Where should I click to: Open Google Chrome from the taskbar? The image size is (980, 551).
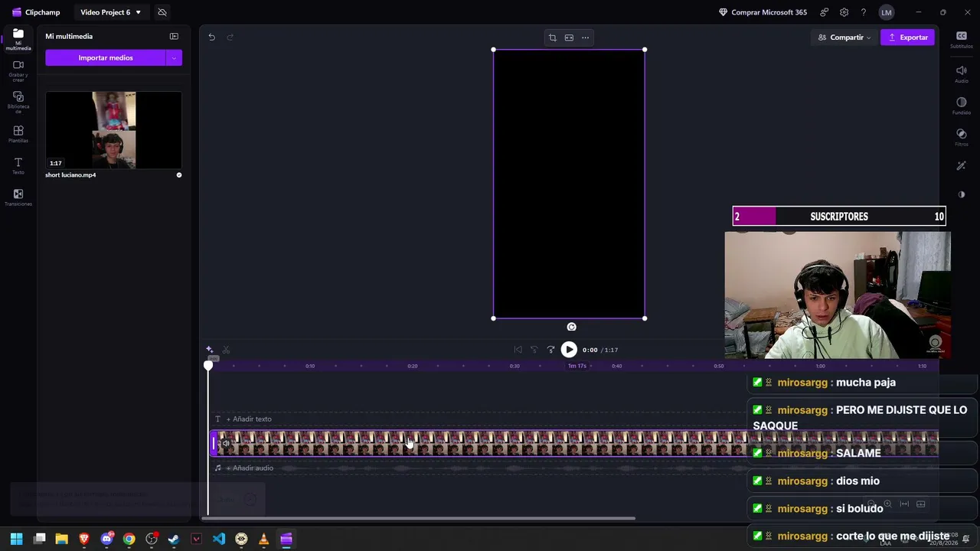[129, 539]
